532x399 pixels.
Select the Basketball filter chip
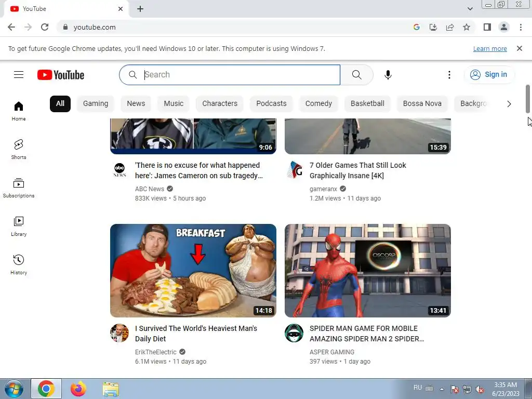[x=367, y=104]
